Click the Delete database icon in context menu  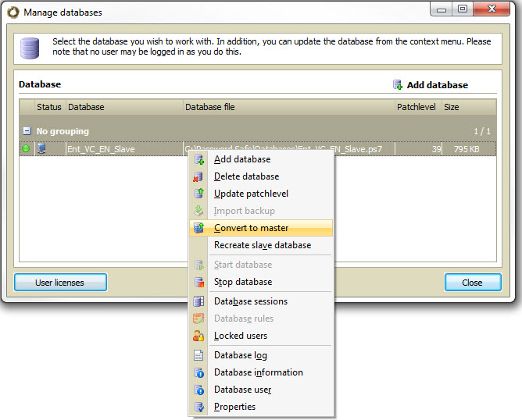coord(198,176)
